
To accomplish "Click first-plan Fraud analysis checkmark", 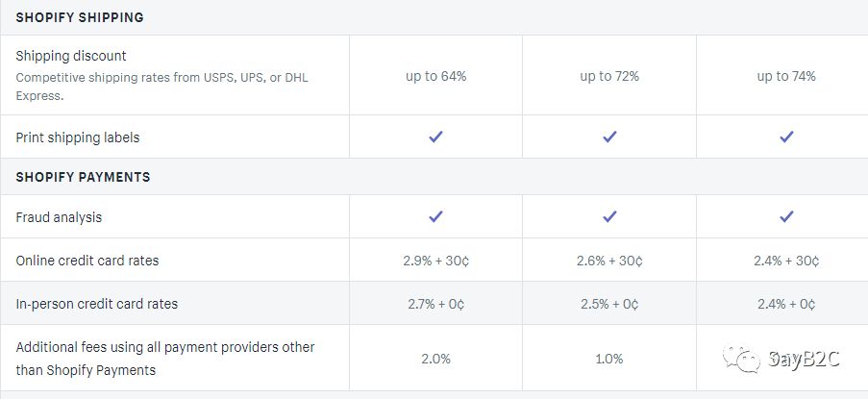I will 435,216.
